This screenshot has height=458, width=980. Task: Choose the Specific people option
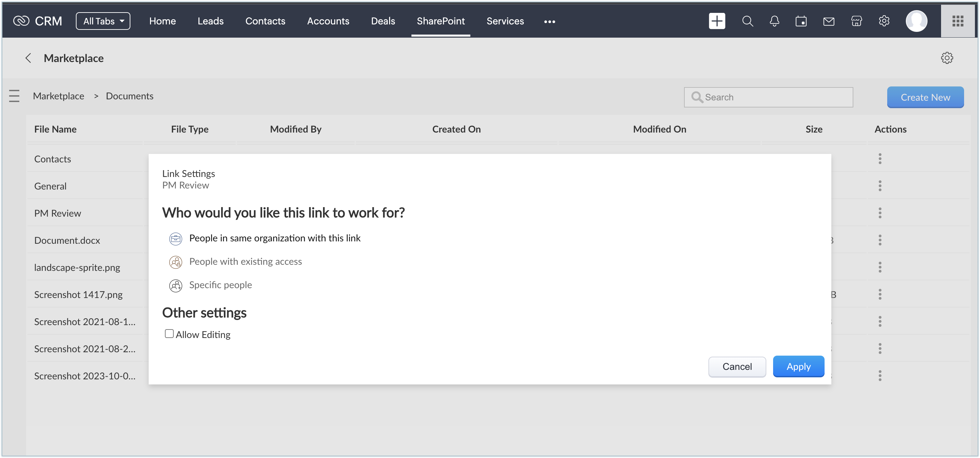[x=220, y=285]
